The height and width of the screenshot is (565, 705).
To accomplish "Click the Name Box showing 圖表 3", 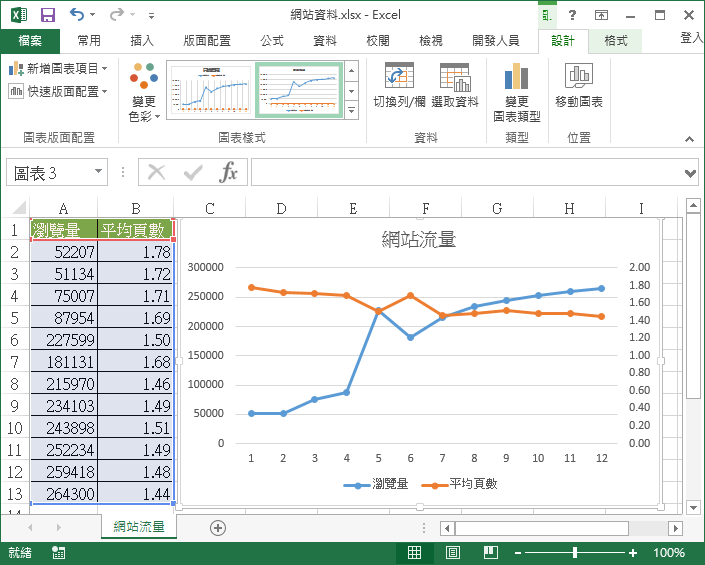I will coord(49,172).
